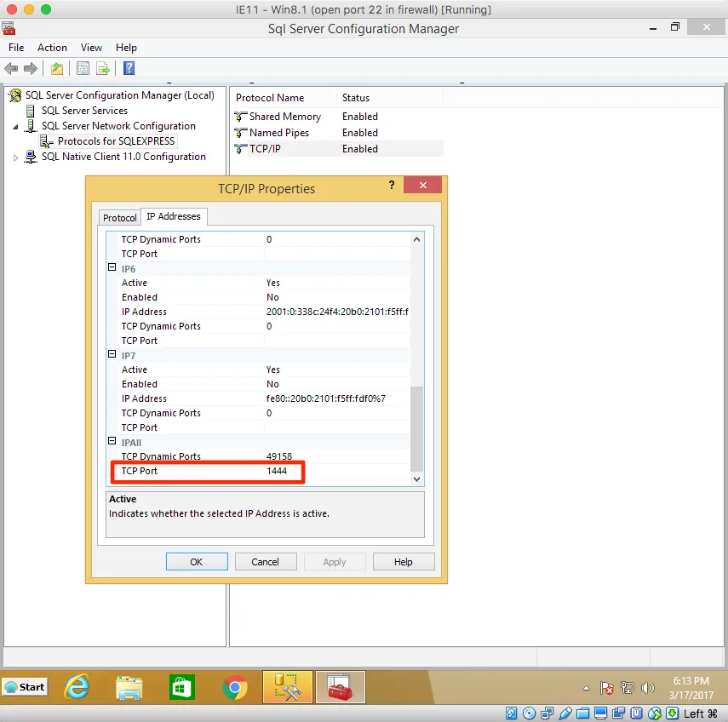Image resolution: width=728 pixels, height=722 pixels.
Task: Close the TCP/IP Properties dialog
Action: (423, 186)
